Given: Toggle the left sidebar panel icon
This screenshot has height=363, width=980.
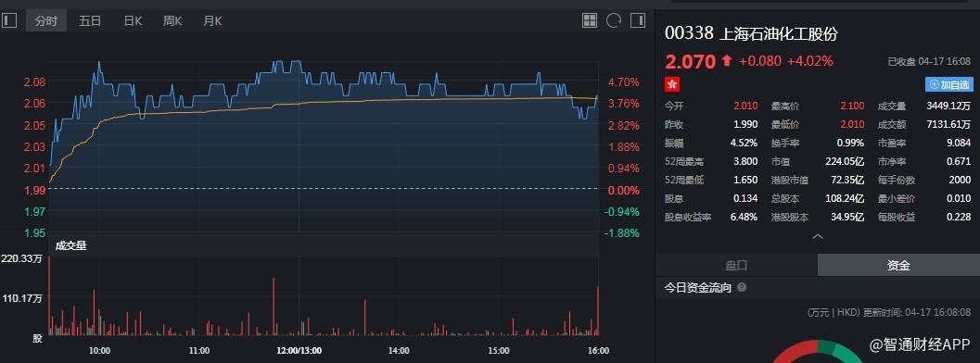Looking at the screenshot, I should tap(9, 20).
